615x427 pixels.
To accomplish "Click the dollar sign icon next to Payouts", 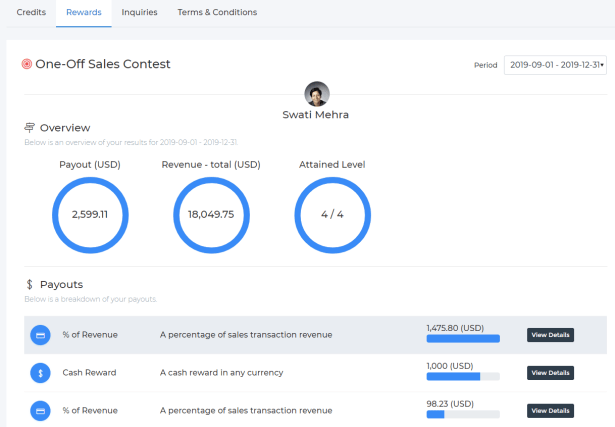I will pos(30,285).
